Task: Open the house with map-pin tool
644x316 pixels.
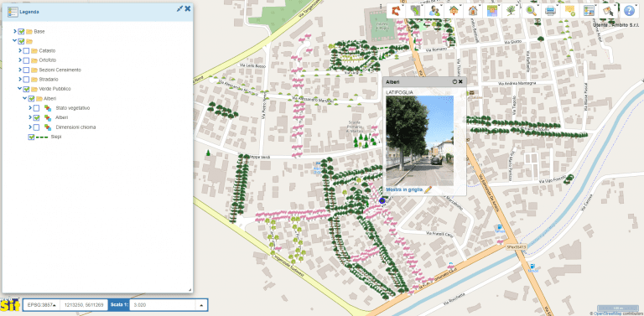Action: (x=454, y=11)
